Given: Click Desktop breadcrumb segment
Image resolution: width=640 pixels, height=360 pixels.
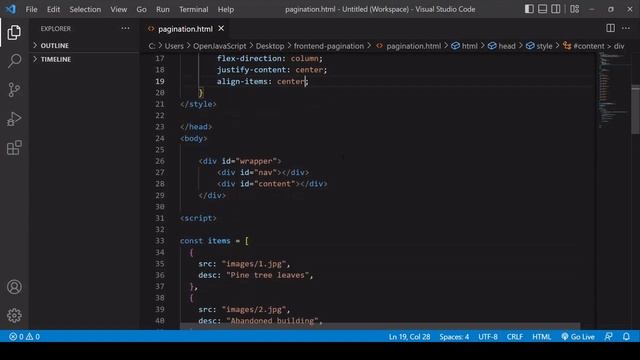Looking at the screenshot, I should point(270,46).
